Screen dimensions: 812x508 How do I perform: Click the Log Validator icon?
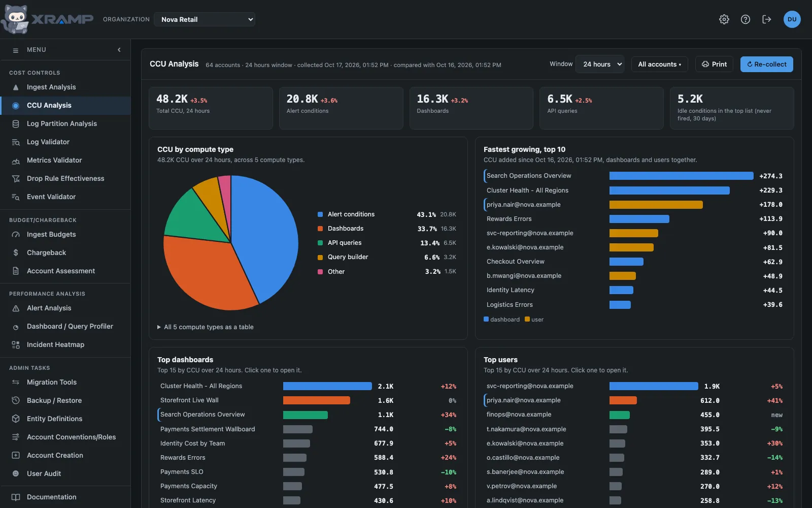click(16, 142)
